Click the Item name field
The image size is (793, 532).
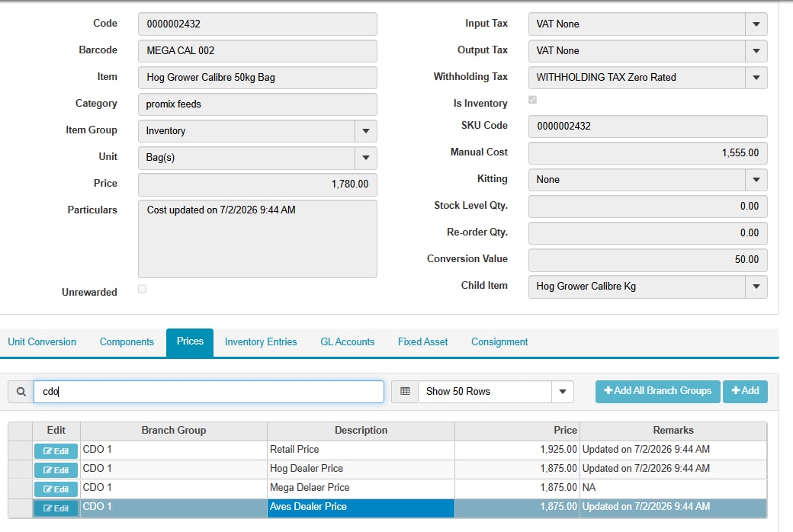tap(258, 78)
